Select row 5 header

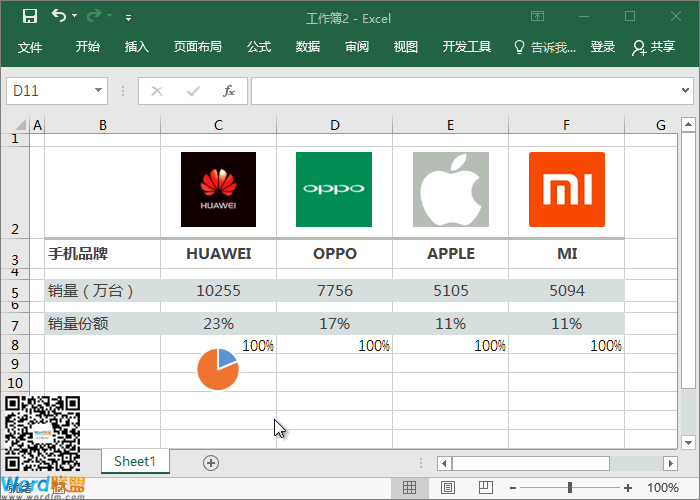tap(15, 292)
